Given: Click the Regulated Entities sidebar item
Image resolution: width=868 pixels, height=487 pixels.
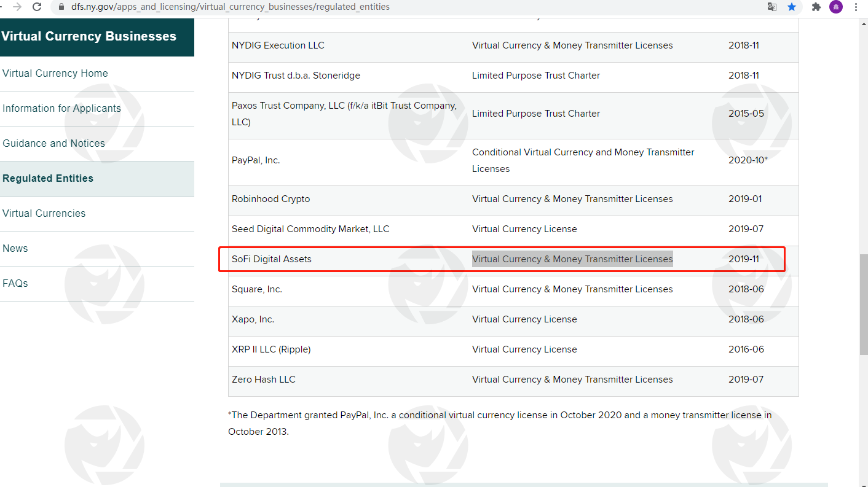Looking at the screenshot, I should point(48,178).
